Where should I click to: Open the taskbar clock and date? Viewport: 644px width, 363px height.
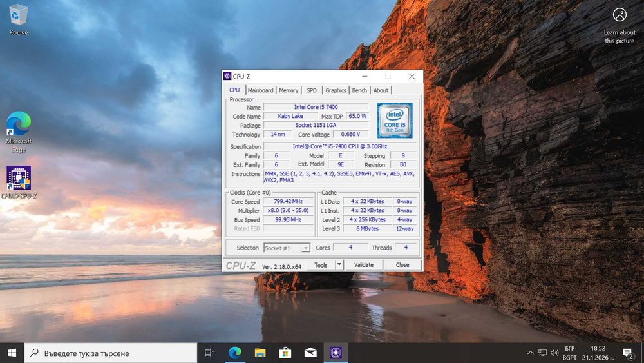[598, 353]
